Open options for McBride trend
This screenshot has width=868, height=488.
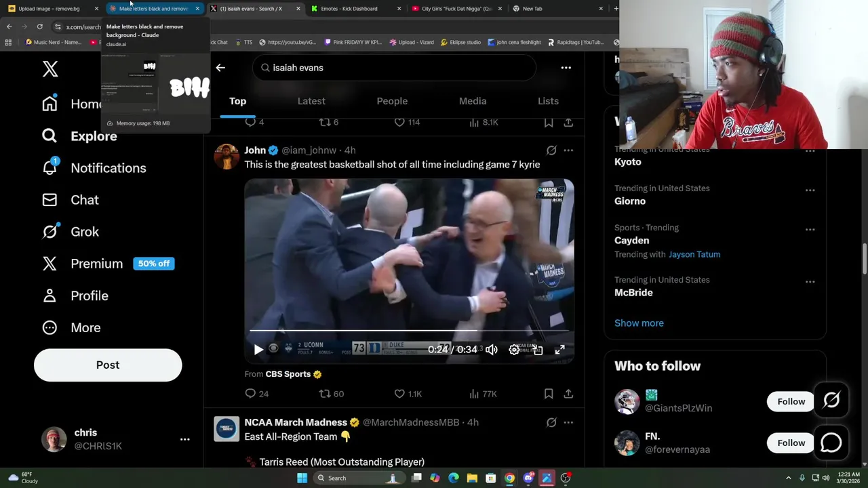[x=810, y=282]
